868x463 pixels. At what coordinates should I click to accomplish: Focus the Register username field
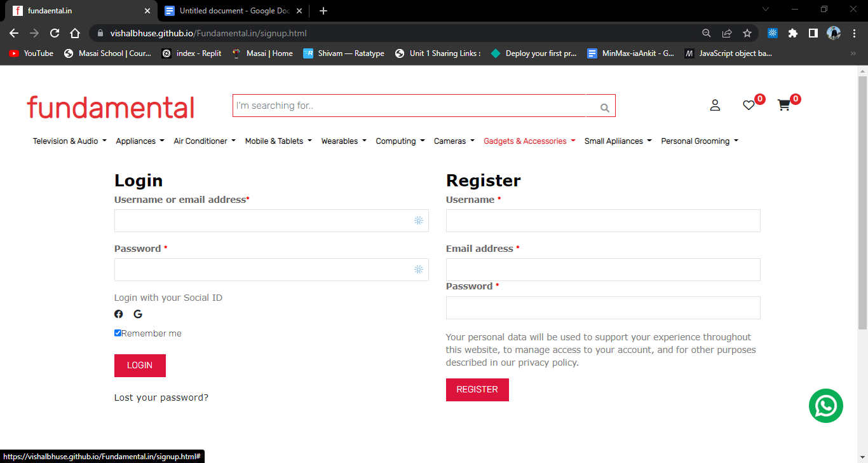(603, 221)
